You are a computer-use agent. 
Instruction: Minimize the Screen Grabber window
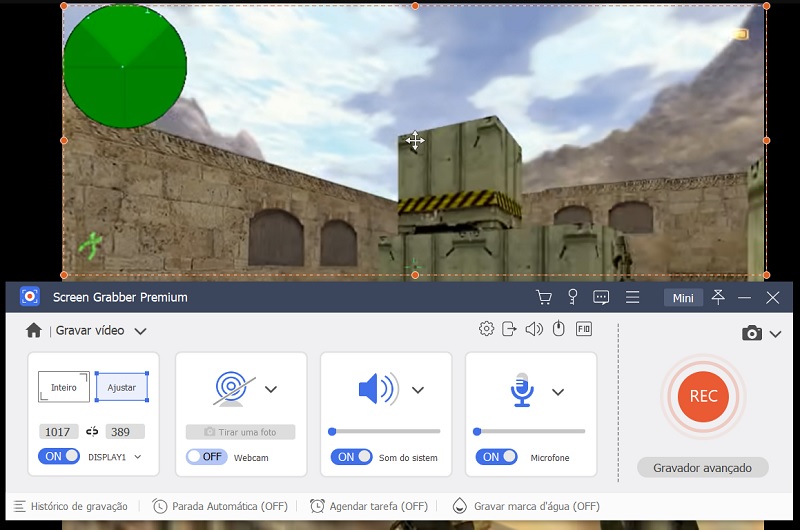[x=744, y=297]
